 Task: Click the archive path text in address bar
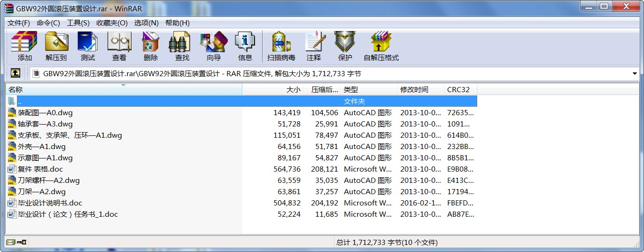(x=202, y=74)
